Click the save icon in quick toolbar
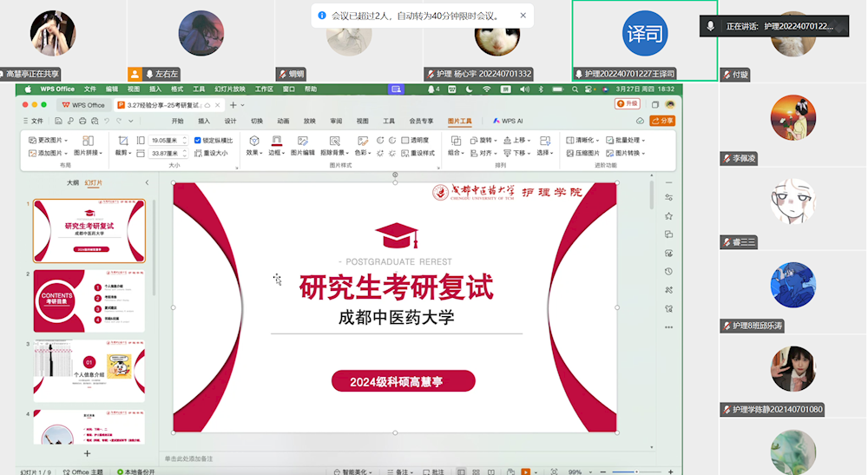 pos(58,121)
